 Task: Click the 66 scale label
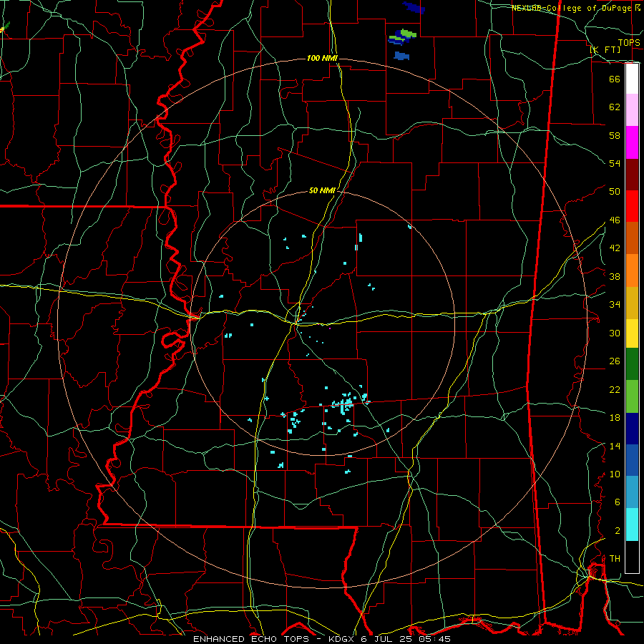click(615, 79)
